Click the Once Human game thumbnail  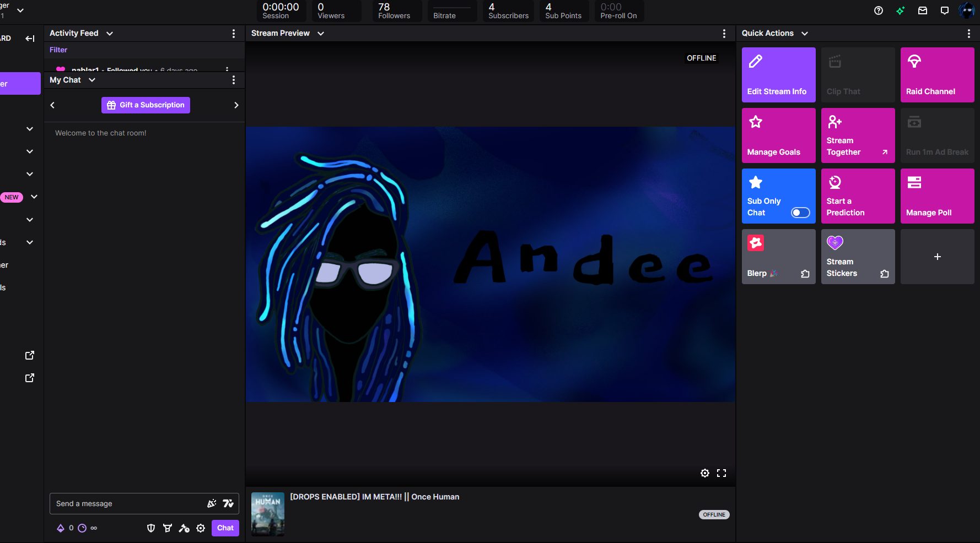(268, 514)
